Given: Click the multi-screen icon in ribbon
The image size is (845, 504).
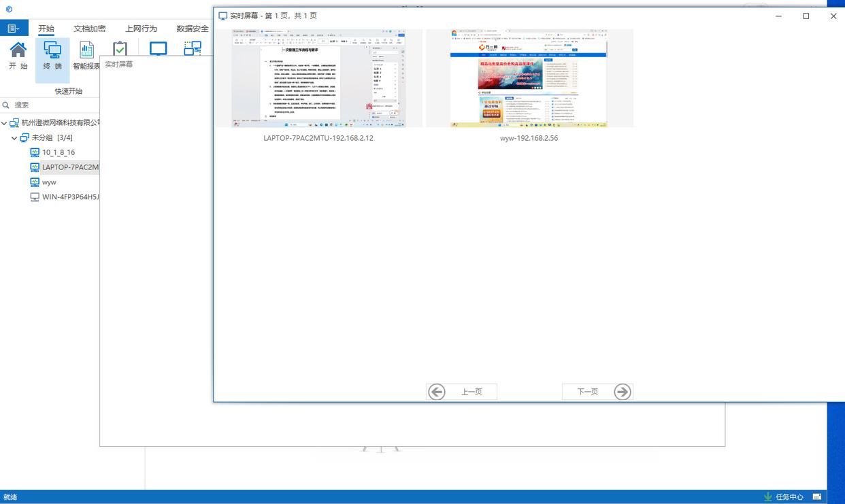Looking at the screenshot, I should coord(193,49).
